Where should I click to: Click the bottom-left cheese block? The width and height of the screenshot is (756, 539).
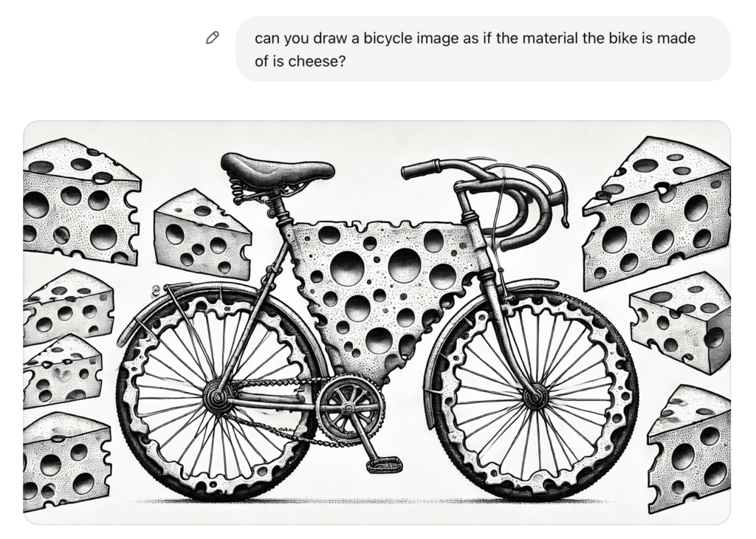(x=66, y=461)
